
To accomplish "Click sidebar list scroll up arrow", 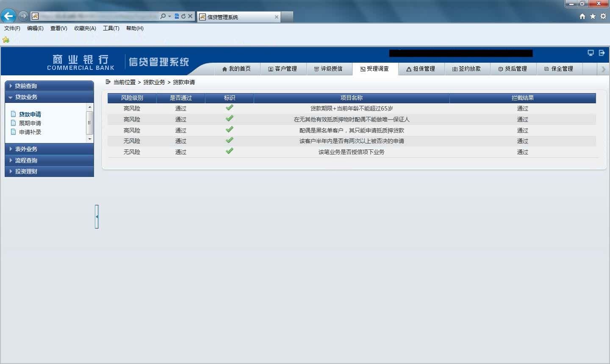I will pos(89,107).
